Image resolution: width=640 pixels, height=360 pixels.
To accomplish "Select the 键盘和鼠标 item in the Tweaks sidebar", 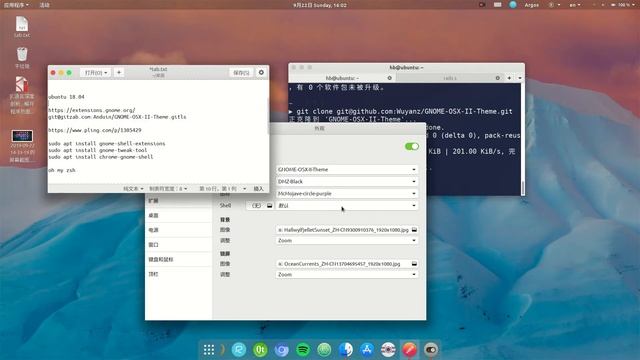I will click(178, 260).
